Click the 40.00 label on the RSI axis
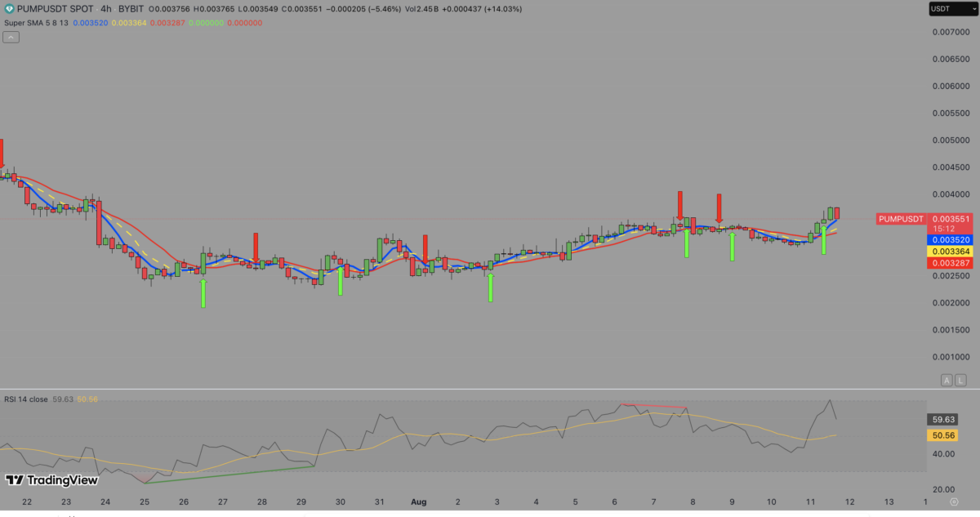The image size is (980, 517). tap(942, 454)
